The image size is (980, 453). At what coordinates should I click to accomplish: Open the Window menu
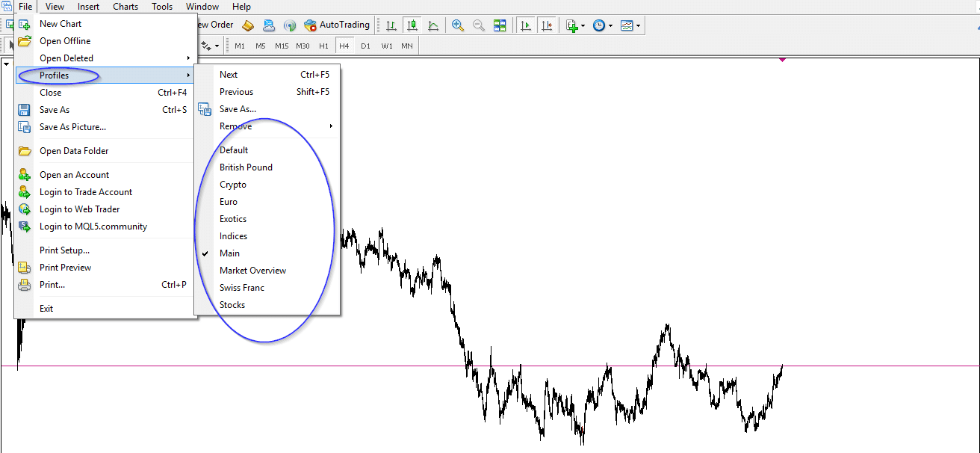tap(202, 7)
